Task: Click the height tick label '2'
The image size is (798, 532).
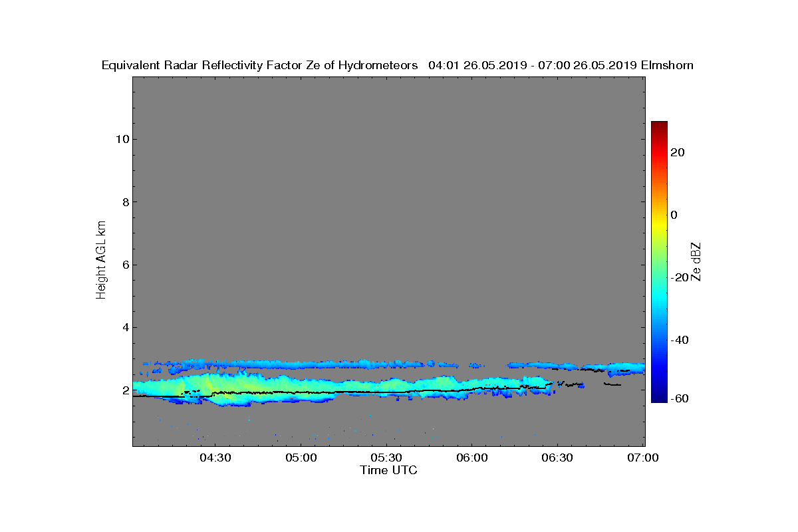Action: tap(124, 390)
